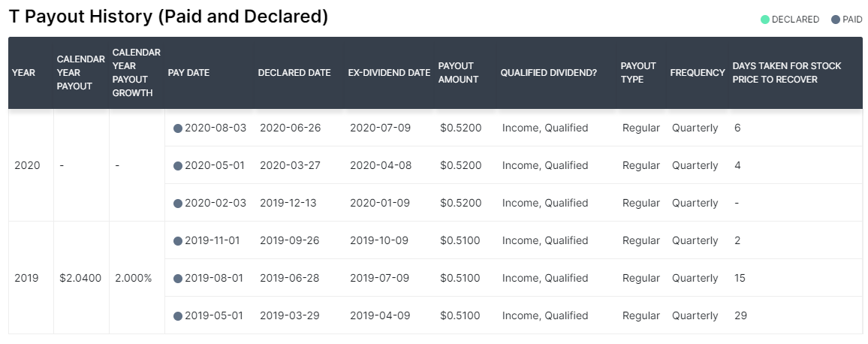Click paid status dot beside 2020-08-03

tap(178, 128)
